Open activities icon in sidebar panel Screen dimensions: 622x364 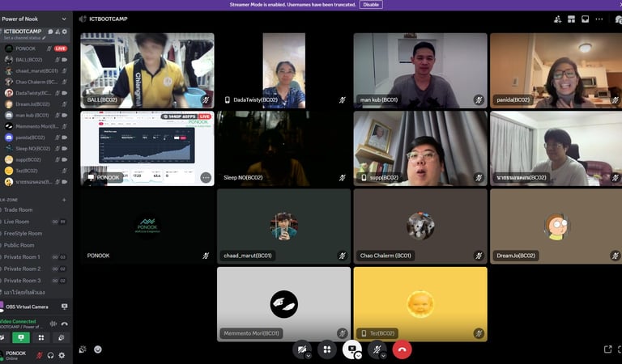pos(41,337)
